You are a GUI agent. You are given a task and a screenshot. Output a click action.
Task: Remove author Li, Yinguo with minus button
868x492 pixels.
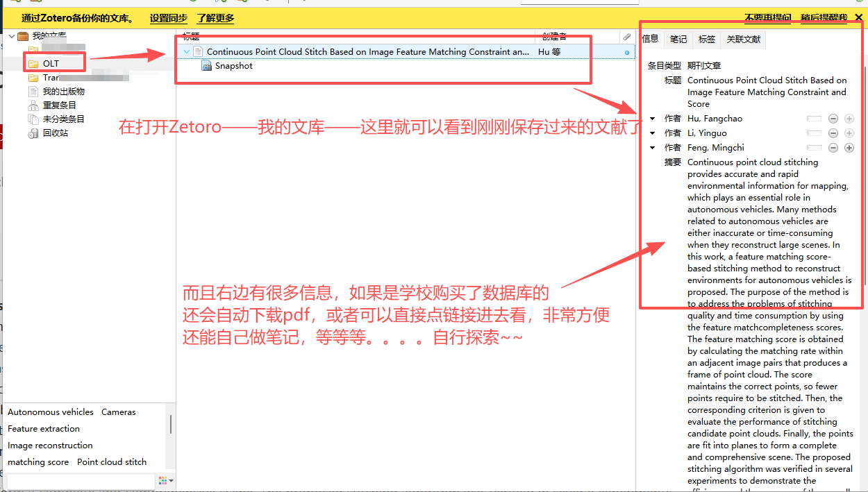[x=833, y=133]
